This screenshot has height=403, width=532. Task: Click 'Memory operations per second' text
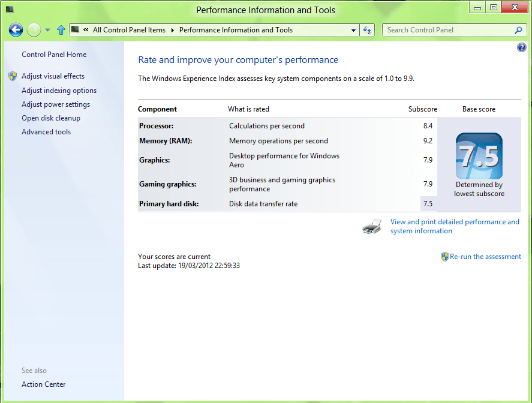click(x=278, y=141)
